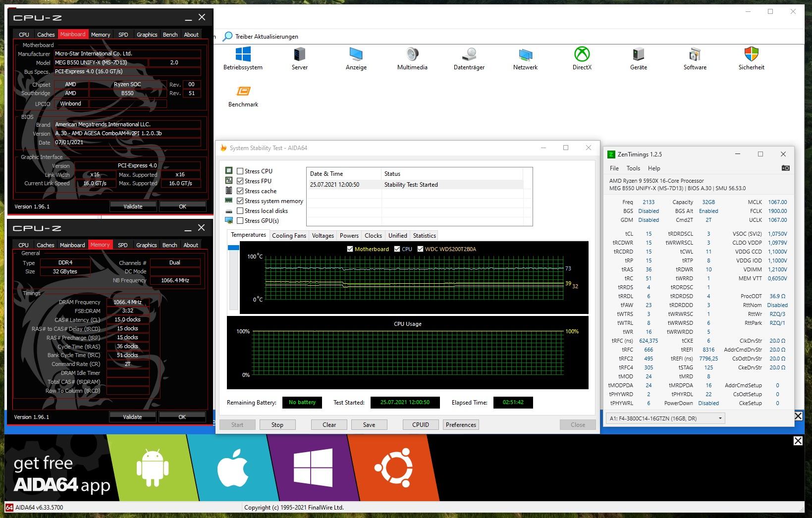Viewport: 812px width, 518px height.
Task: Toggle the CPU temperature graph checkbox
Action: 397,249
